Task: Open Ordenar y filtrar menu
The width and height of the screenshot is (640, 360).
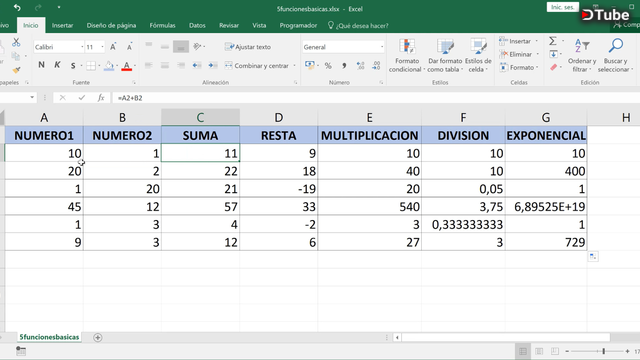Action: point(582,56)
